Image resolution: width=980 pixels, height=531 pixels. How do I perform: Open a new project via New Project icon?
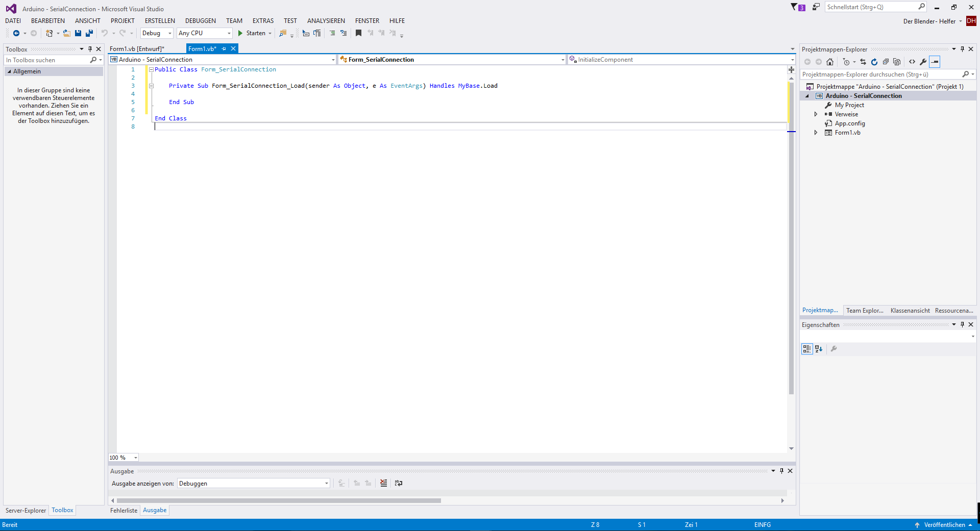pos(49,33)
